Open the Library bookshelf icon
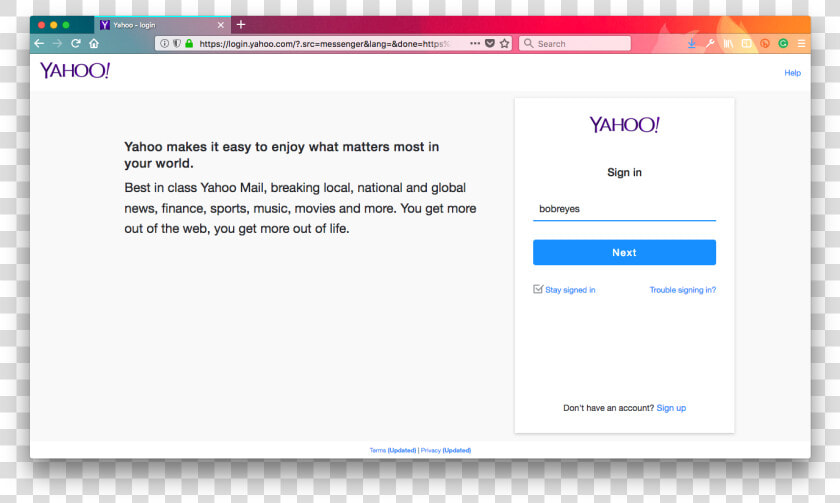Image resolution: width=840 pixels, height=503 pixels. 728,43
